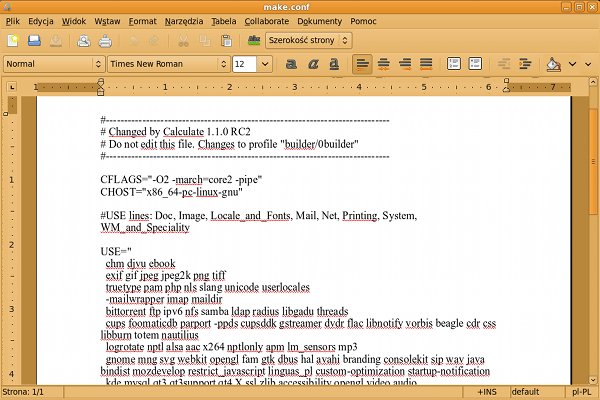Click the copy icon
Image resolution: width=600 pixels, height=400 pixels.
coord(205,41)
